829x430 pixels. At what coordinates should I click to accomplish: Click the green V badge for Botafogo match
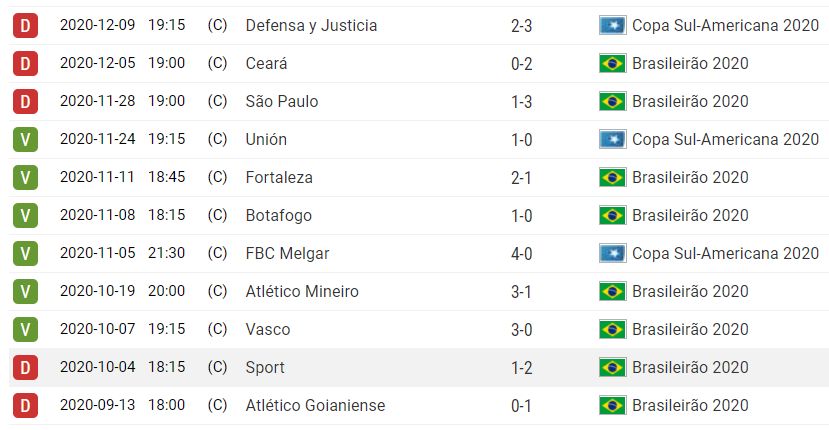pos(25,215)
